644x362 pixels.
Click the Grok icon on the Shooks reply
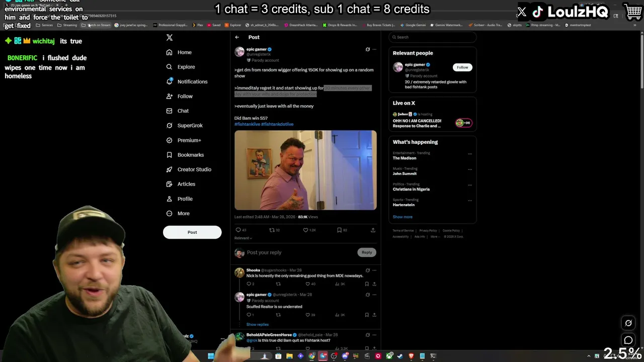click(367, 270)
